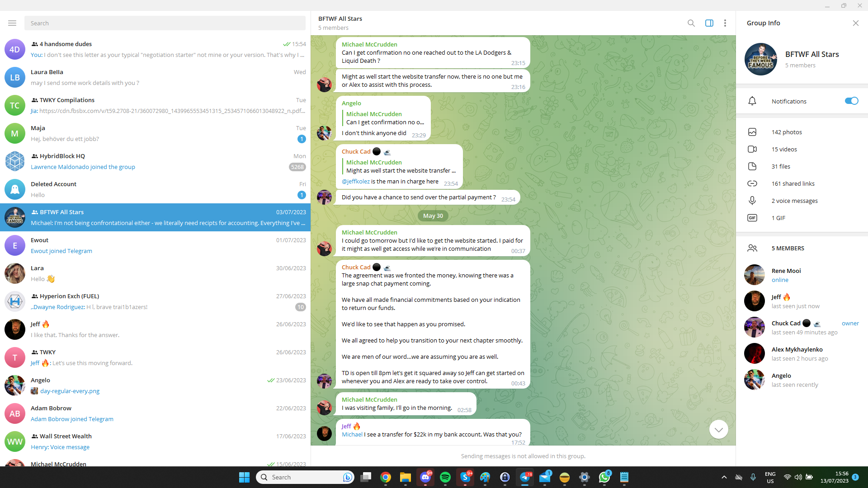
Task: Click the 31 files icon
Action: pos(752,166)
